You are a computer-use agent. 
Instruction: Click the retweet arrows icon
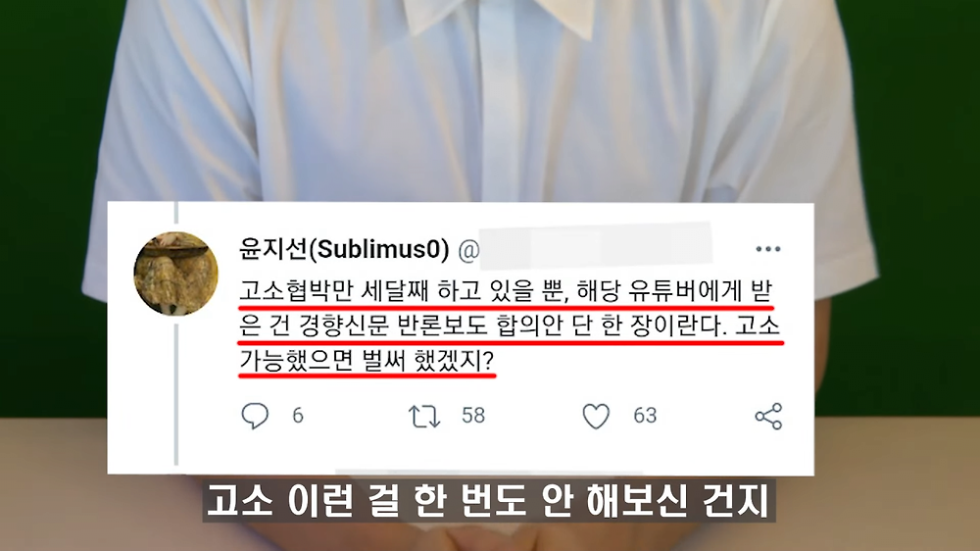point(424,416)
